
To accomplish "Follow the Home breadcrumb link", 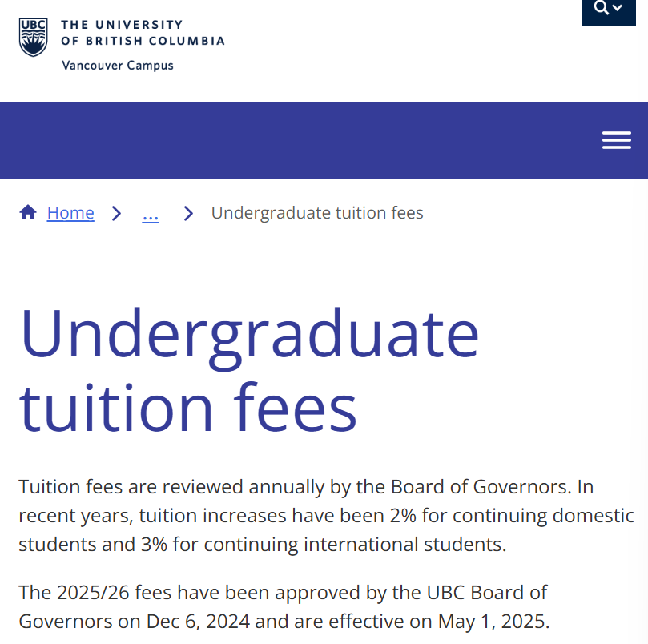I will (70, 213).
